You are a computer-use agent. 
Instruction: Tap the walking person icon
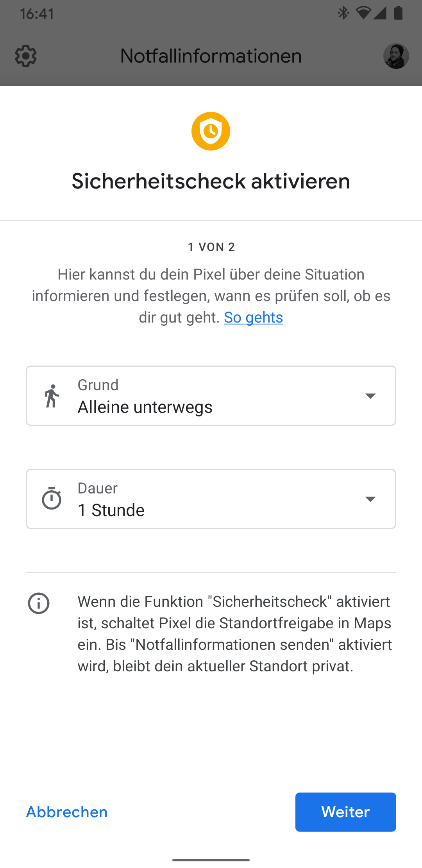point(52,396)
